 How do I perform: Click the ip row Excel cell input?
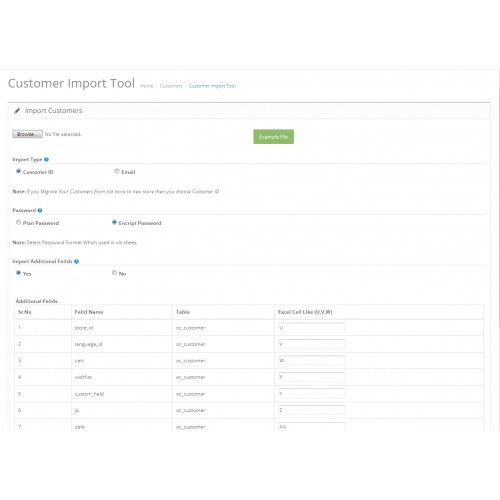(x=312, y=410)
